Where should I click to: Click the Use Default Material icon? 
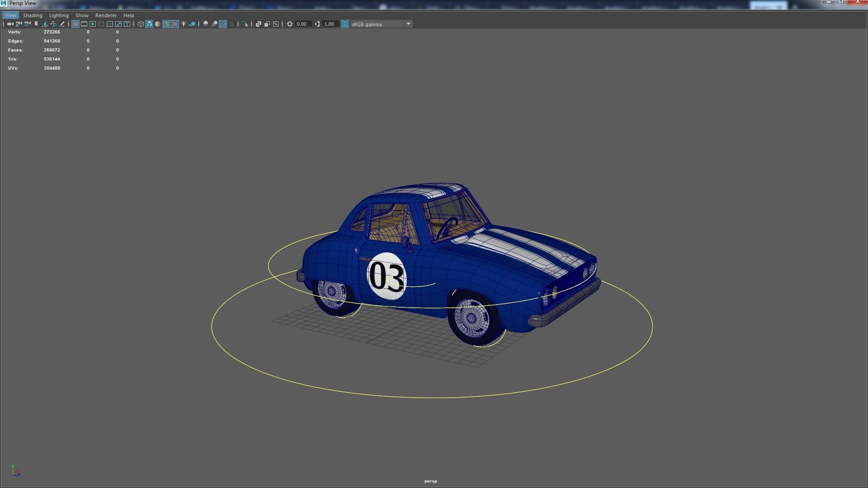point(158,24)
